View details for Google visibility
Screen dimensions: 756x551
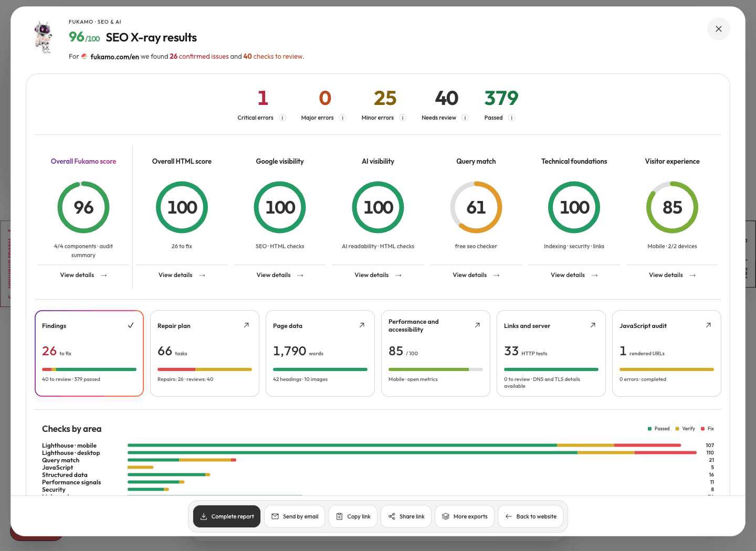pyautogui.click(x=280, y=275)
